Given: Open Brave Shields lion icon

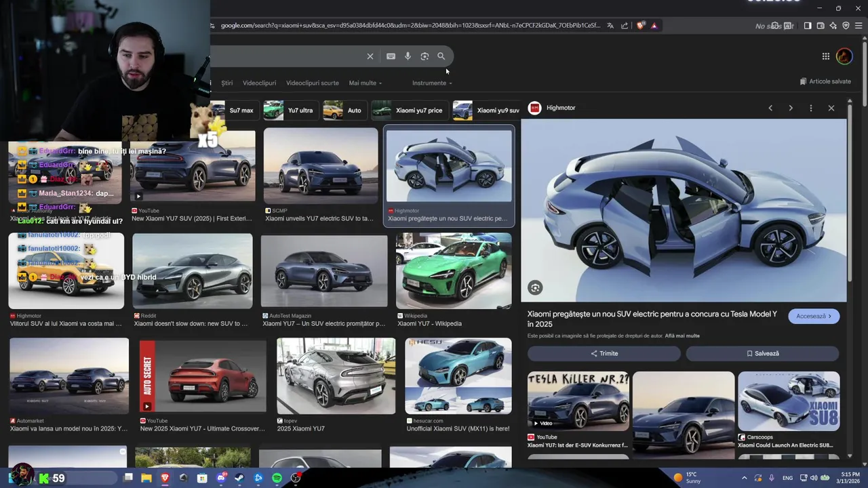Looking at the screenshot, I should 641,26.
